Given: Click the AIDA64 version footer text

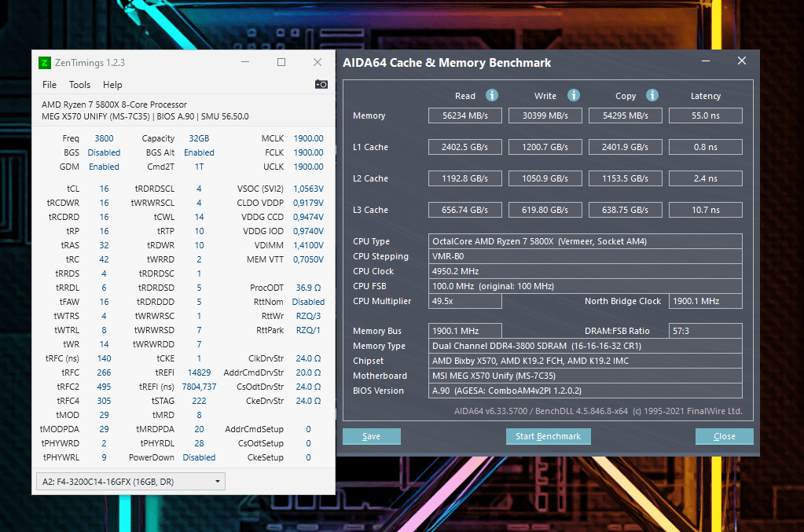Looking at the screenshot, I should (598, 411).
